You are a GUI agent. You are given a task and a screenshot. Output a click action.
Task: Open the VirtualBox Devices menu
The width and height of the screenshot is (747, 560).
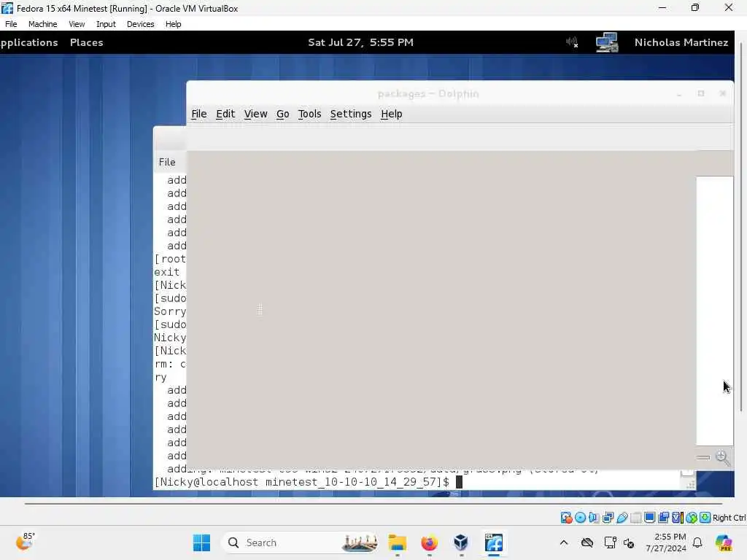coord(140,24)
